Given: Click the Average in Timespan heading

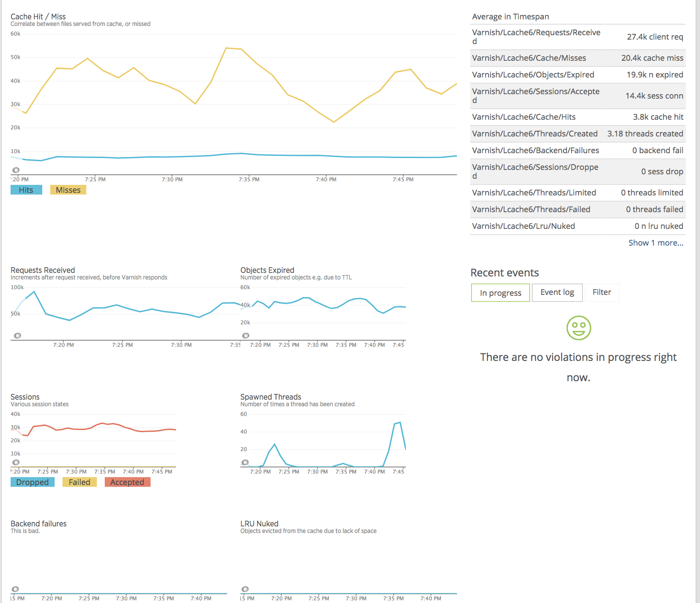Looking at the screenshot, I should point(511,17).
